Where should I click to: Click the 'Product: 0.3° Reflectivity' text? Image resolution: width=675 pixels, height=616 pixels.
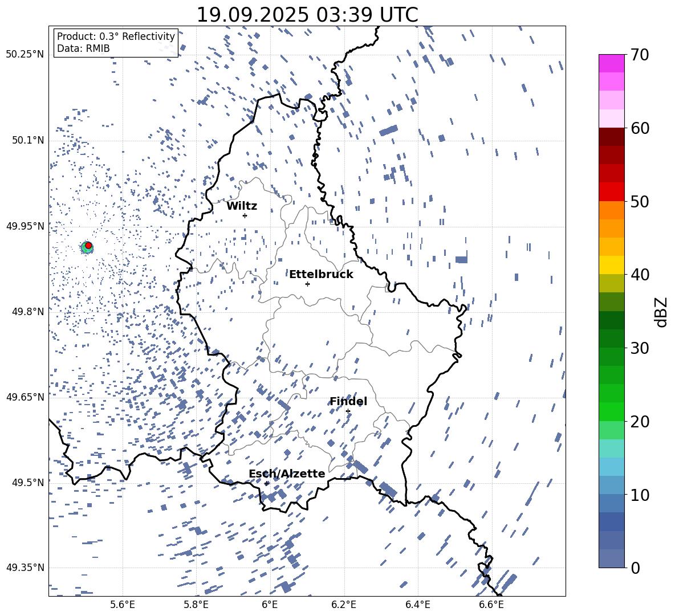[x=116, y=36]
